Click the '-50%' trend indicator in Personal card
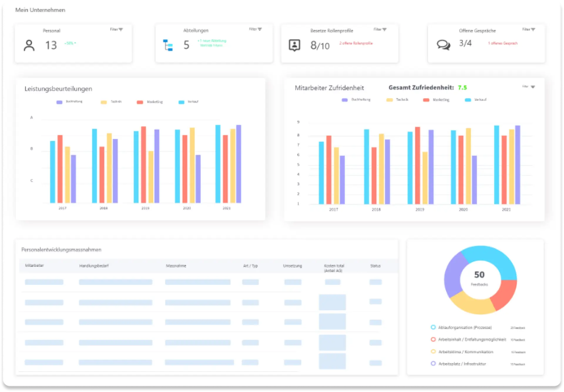The image size is (564, 392). pos(70,43)
